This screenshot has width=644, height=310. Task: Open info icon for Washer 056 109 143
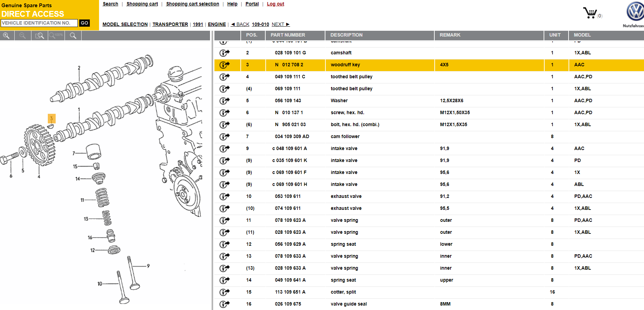(x=224, y=101)
